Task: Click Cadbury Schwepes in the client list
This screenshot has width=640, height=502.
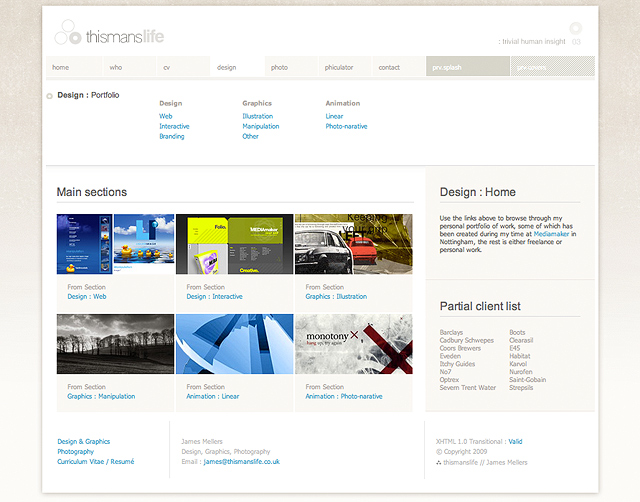Action: [467, 340]
